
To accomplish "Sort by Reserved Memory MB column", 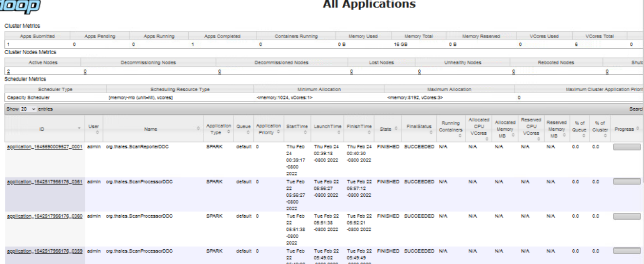I will (557, 129).
